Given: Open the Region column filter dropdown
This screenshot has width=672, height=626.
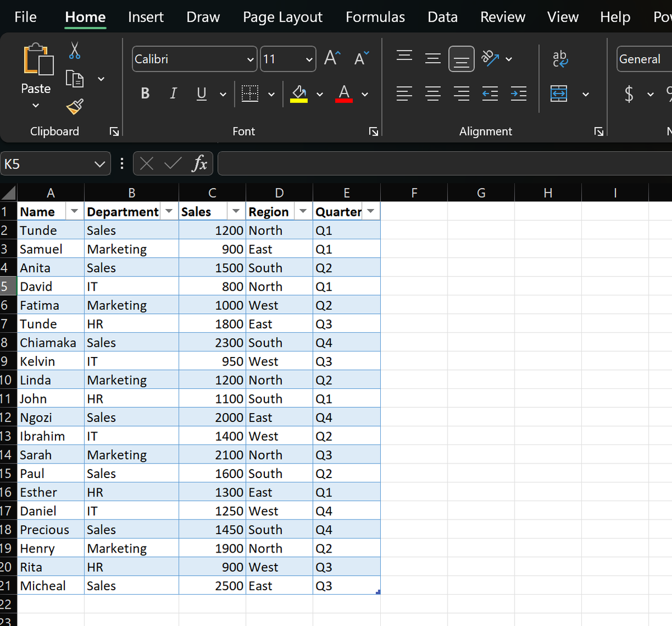Looking at the screenshot, I should point(303,211).
